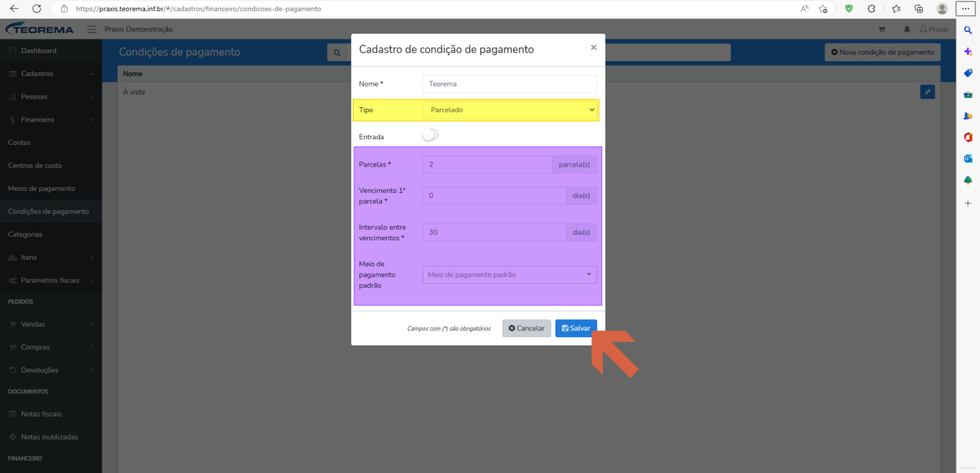Open Edge sidebar search icon
Image resolution: width=980 pixels, height=473 pixels.
pos(968,30)
